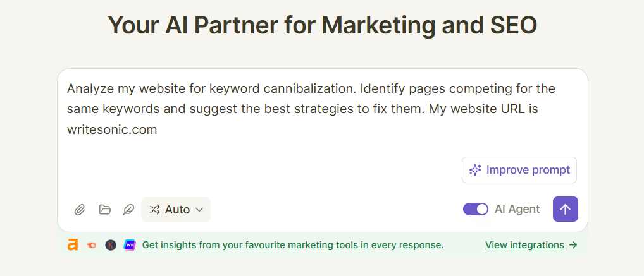The image size is (644, 276).
Task: Toggle the AI Agent switch off
Action: pos(476,209)
